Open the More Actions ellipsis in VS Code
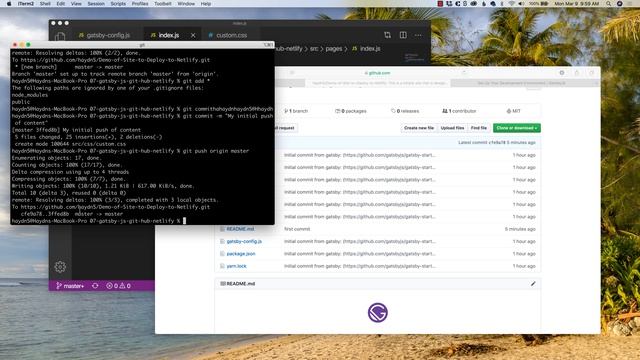Image resolution: width=640 pixels, height=360 pixels. pos(418,36)
